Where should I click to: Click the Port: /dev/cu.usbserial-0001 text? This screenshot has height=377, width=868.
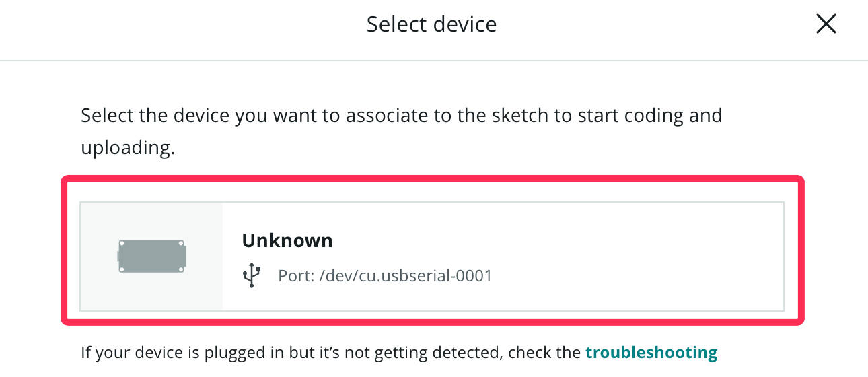point(385,275)
